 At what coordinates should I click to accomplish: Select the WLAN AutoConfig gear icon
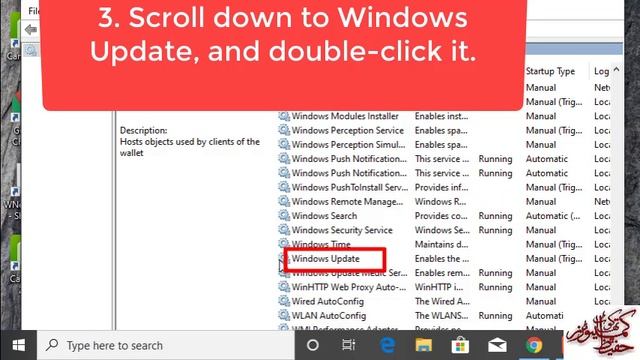tap(284, 316)
